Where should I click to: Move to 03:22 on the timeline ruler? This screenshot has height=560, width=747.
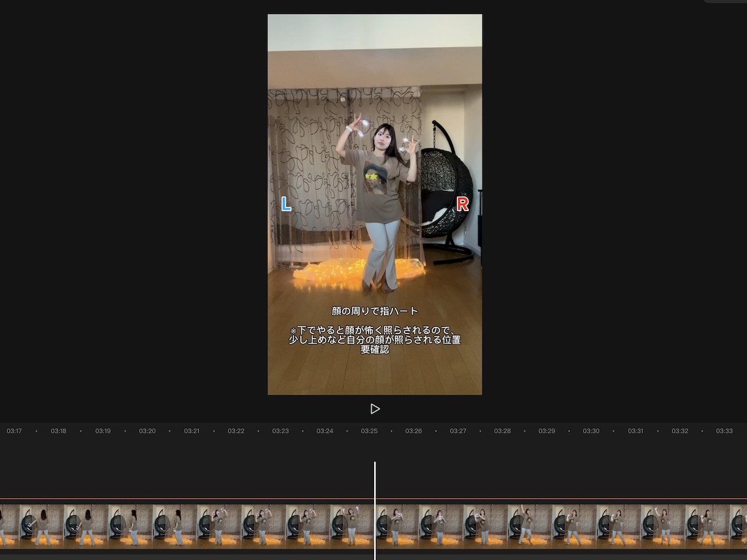click(x=236, y=431)
